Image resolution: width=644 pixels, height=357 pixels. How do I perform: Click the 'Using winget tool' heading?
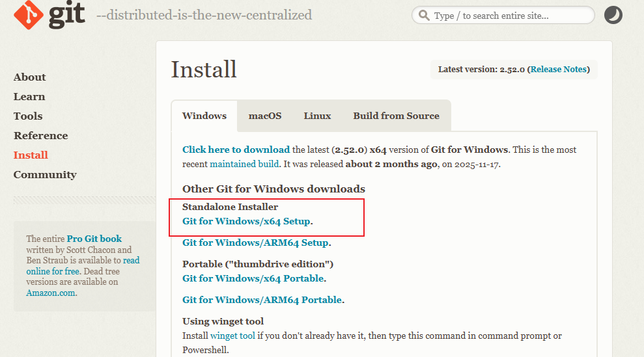tap(223, 321)
